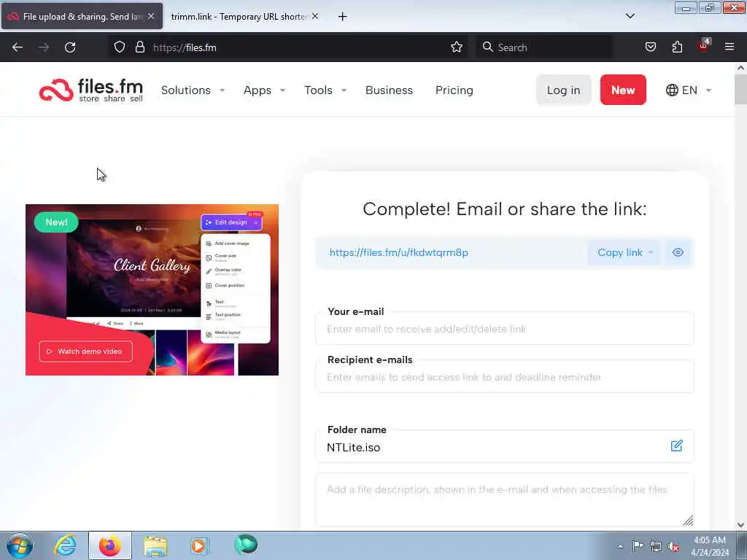747x560 pixels.
Task: Click network tray icon
Action: pos(656,546)
